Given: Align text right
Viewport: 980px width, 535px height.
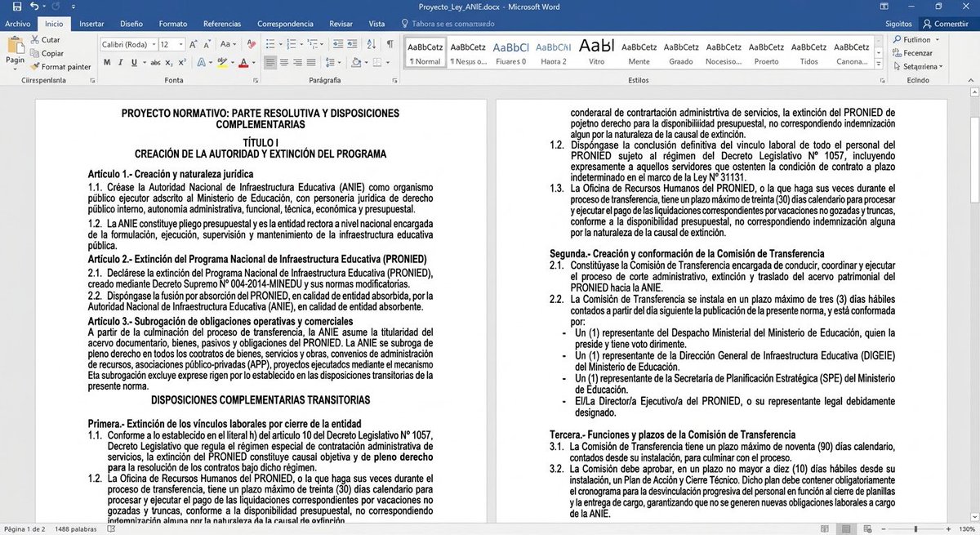Looking at the screenshot, I should pyautogui.click(x=297, y=63).
